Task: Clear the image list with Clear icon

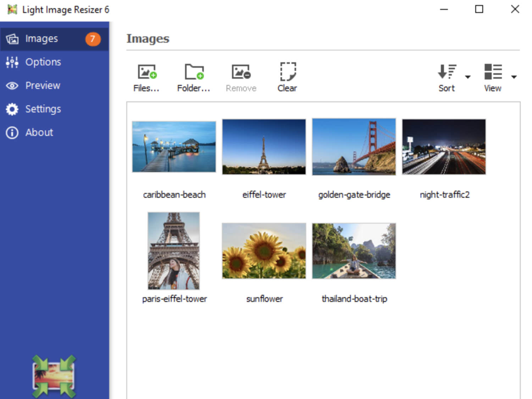Action: [288, 72]
